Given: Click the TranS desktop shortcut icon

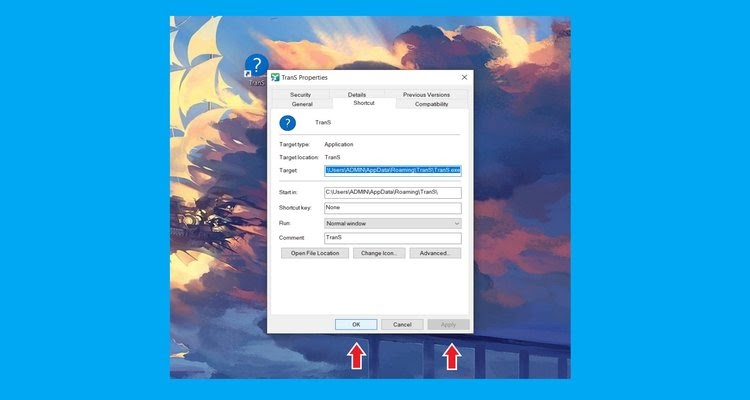Looking at the screenshot, I should 256,66.
